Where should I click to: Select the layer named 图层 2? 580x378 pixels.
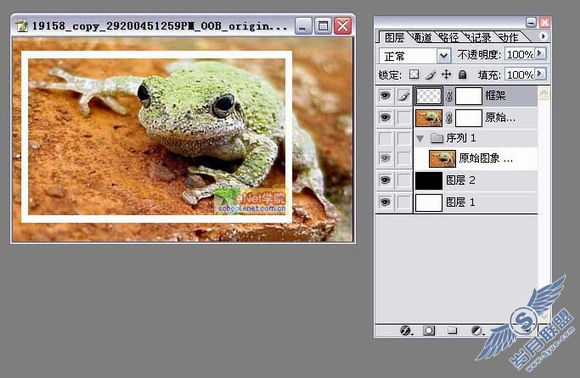click(461, 180)
